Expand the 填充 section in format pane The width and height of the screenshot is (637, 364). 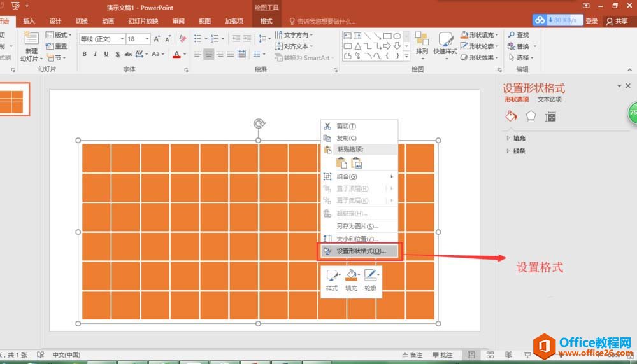pos(519,138)
